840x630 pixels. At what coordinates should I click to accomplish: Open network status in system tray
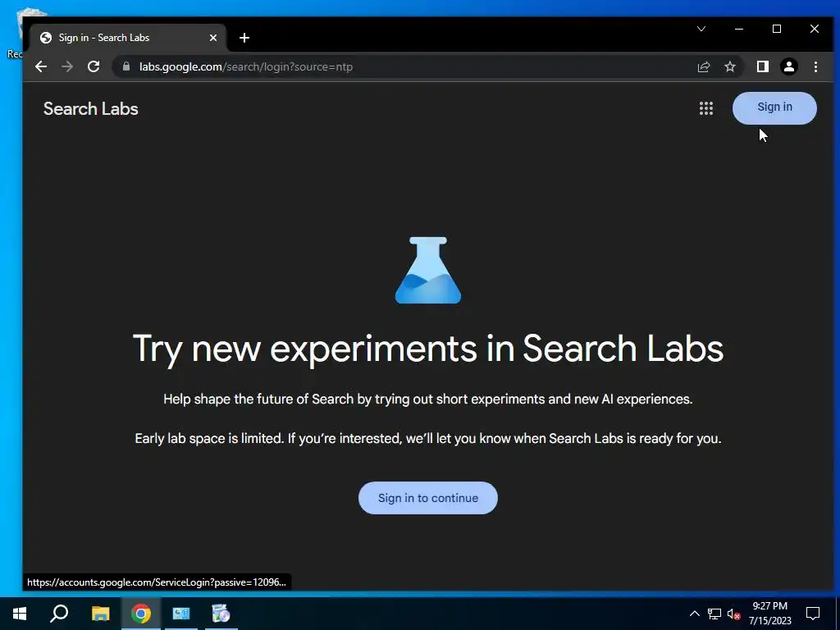tap(714, 614)
